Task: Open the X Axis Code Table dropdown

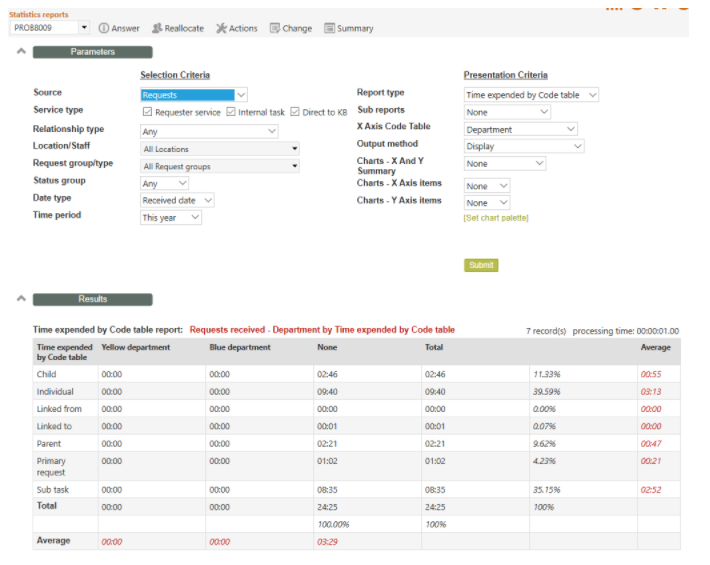Action: 521,129
